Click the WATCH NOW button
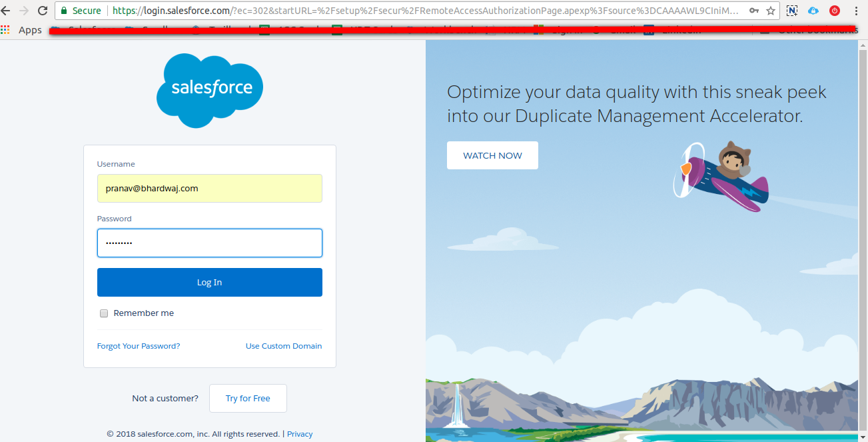This screenshot has height=442, width=868. coord(492,155)
